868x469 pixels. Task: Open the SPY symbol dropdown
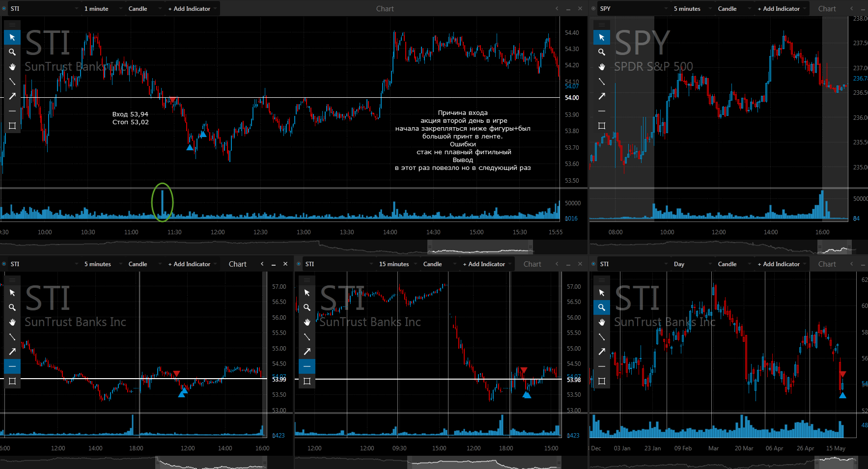pos(634,8)
